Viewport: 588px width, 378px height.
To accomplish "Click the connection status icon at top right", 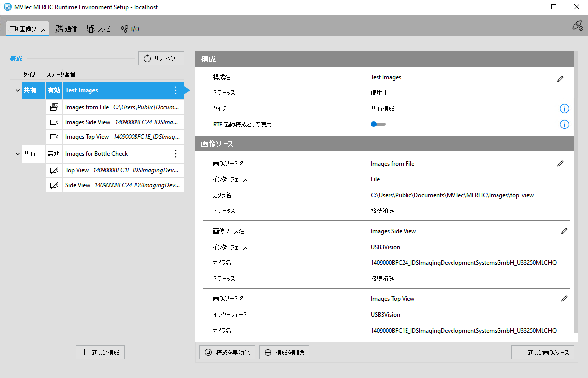I will [577, 26].
